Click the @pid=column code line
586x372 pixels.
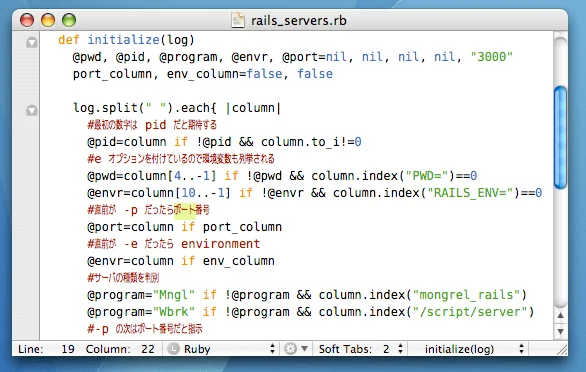click(224, 142)
